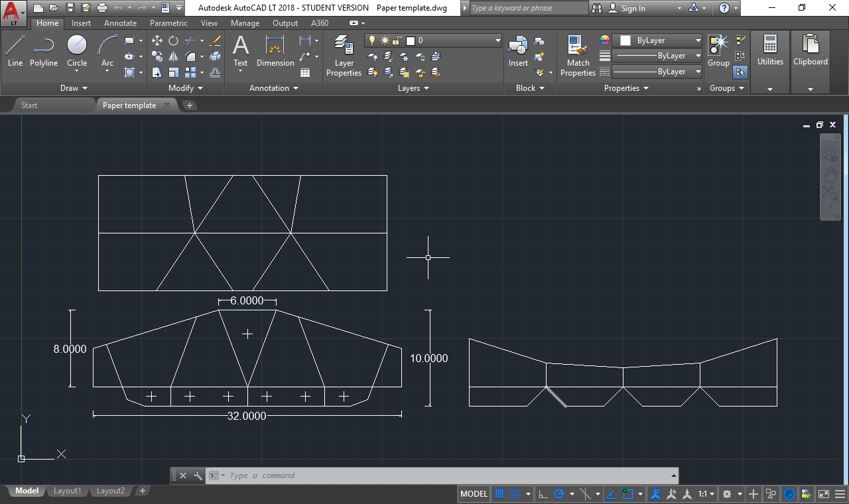This screenshot has height=504, width=849.
Task: Open the Help question mark button
Action: [724, 8]
